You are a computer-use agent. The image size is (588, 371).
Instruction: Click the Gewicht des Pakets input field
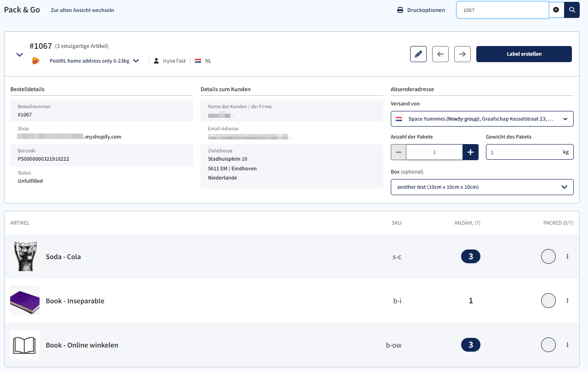click(x=524, y=152)
